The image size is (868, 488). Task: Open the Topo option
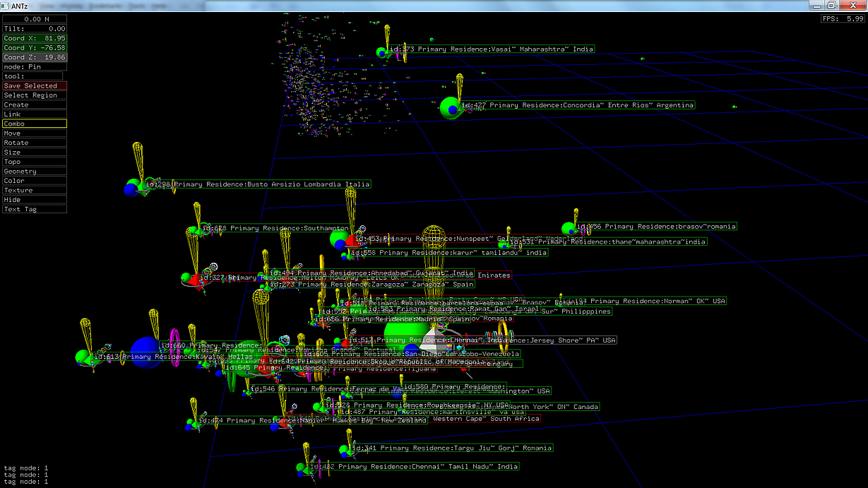click(x=34, y=162)
